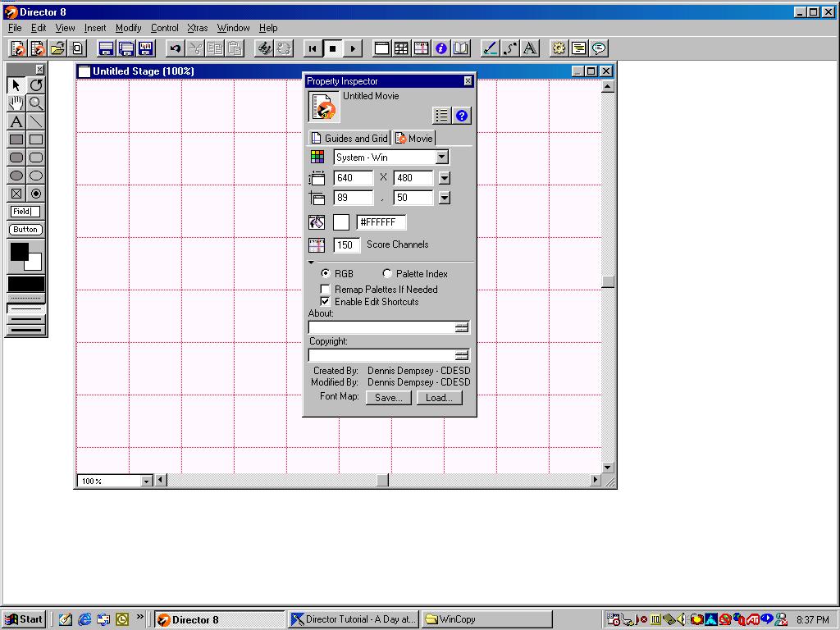Open the Paint window icon
Viewport: 840px width, 630px height.
[x=490, y=48]
